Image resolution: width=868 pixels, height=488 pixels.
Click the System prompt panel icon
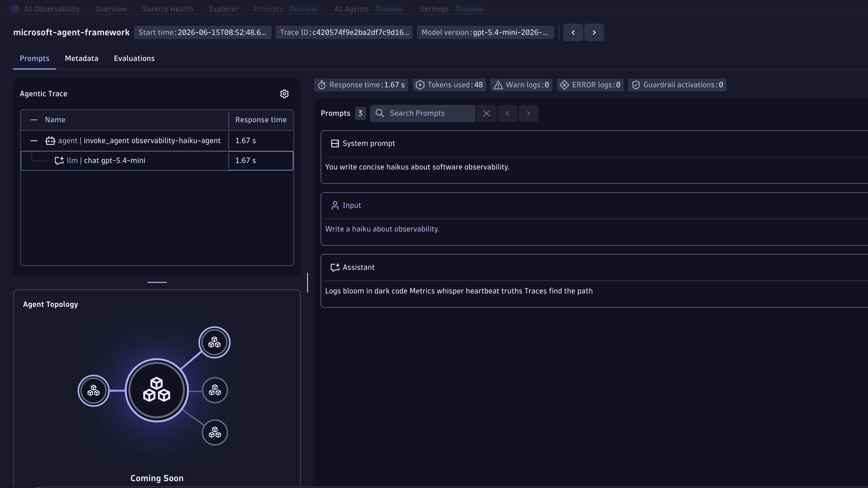(x=335, y=143)
